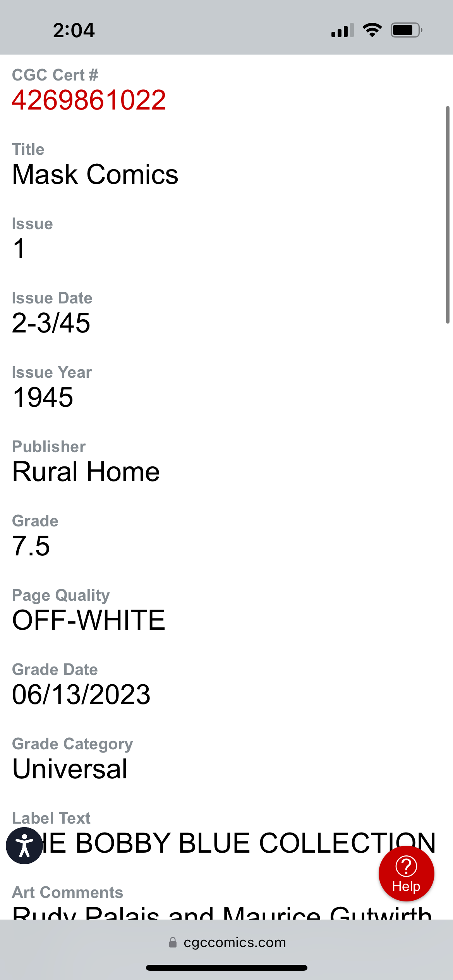Tap the Wi-Fi status icon

pyautogui.click(x=372, y=30)
